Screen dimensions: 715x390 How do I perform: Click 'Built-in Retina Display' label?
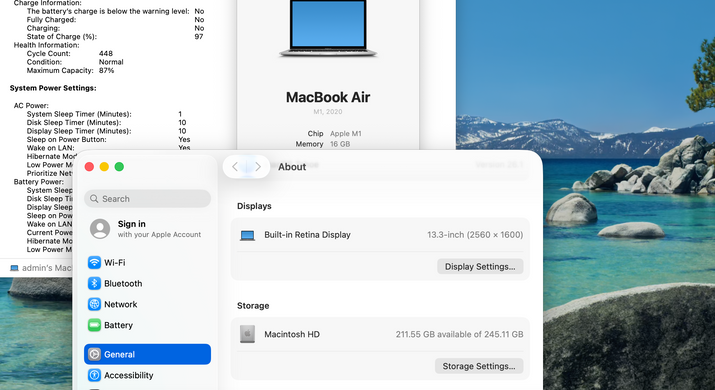(x=307, y=235)
